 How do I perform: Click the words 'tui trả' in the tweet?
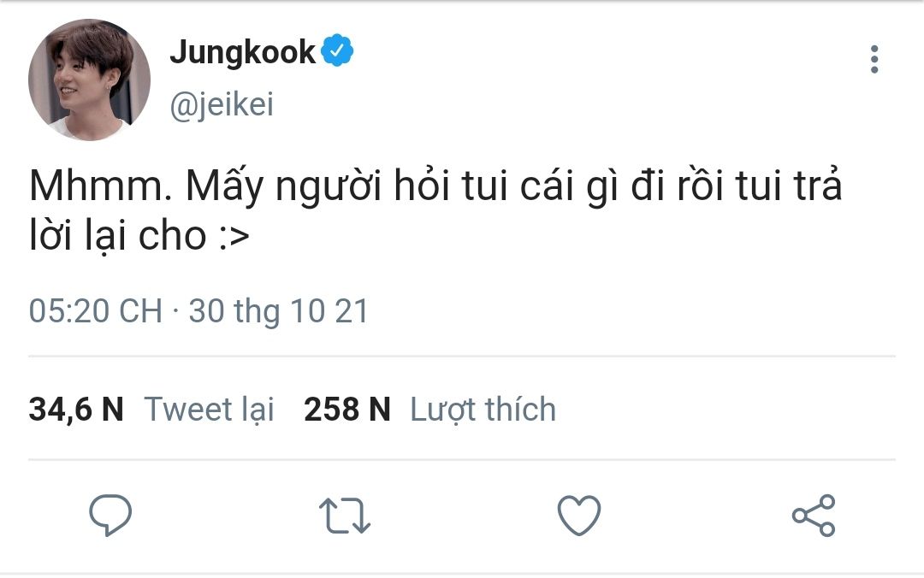coord(789,185)
